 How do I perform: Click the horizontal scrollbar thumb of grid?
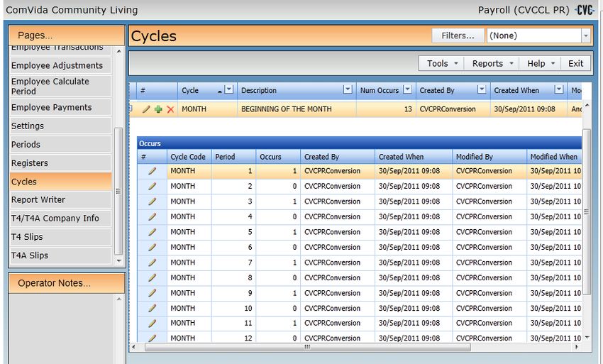(307, 347)
